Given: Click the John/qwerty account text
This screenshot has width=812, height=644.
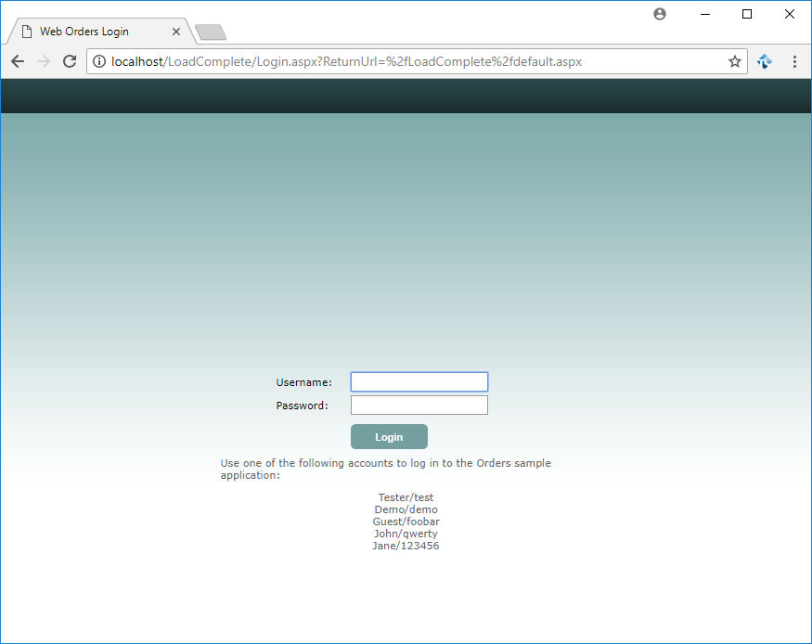Looking at the screenshot, I should [x=406, y=534].
